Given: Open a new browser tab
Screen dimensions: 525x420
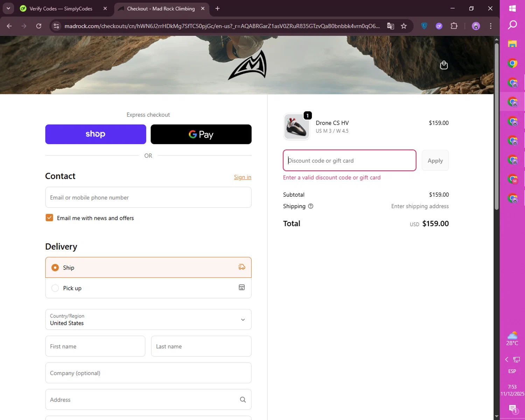Looking at the screenshot, I should (217, 8).
